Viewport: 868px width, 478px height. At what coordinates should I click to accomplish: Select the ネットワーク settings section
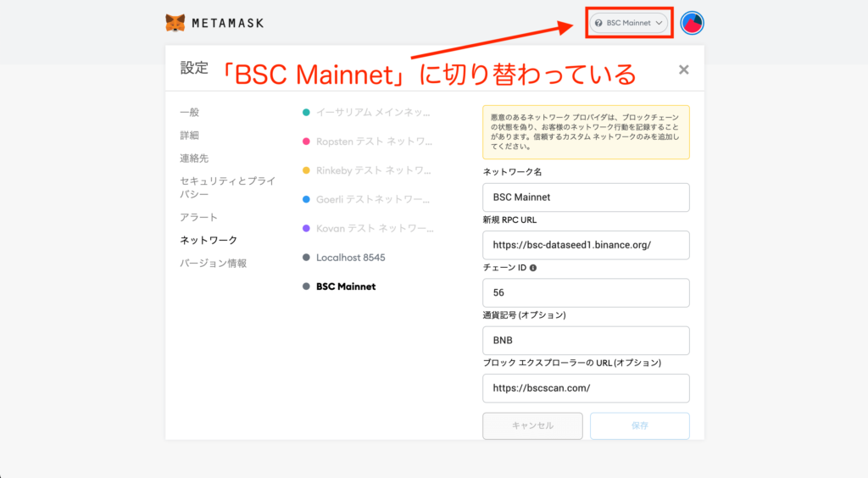(209, 240)
